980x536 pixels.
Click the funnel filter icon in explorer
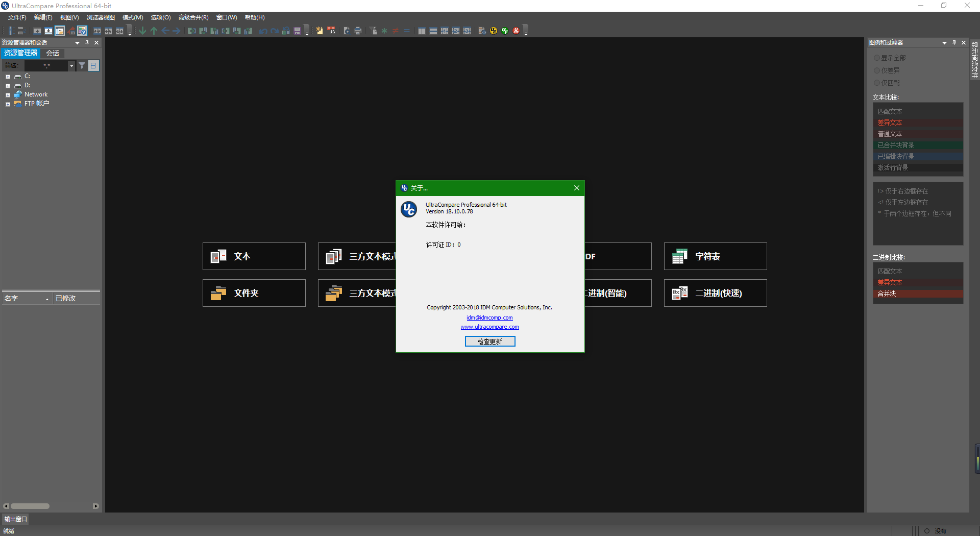[x=82, y=65]
